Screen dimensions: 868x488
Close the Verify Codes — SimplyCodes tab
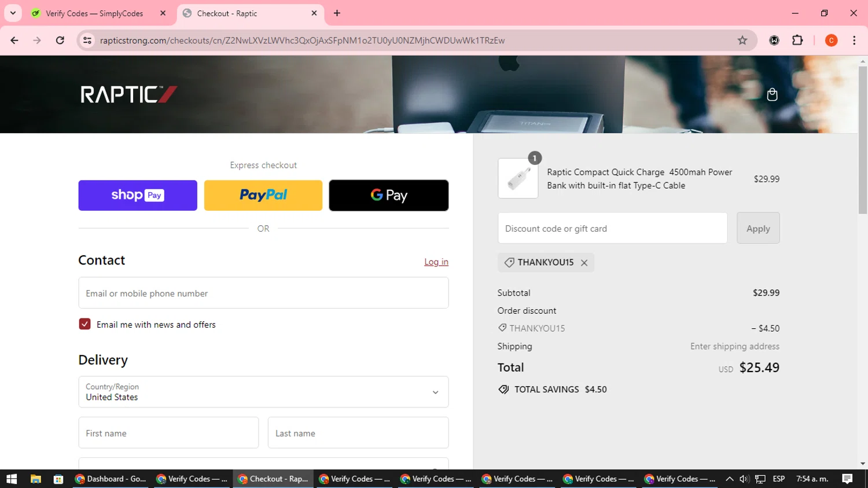[x=163, y=13]
